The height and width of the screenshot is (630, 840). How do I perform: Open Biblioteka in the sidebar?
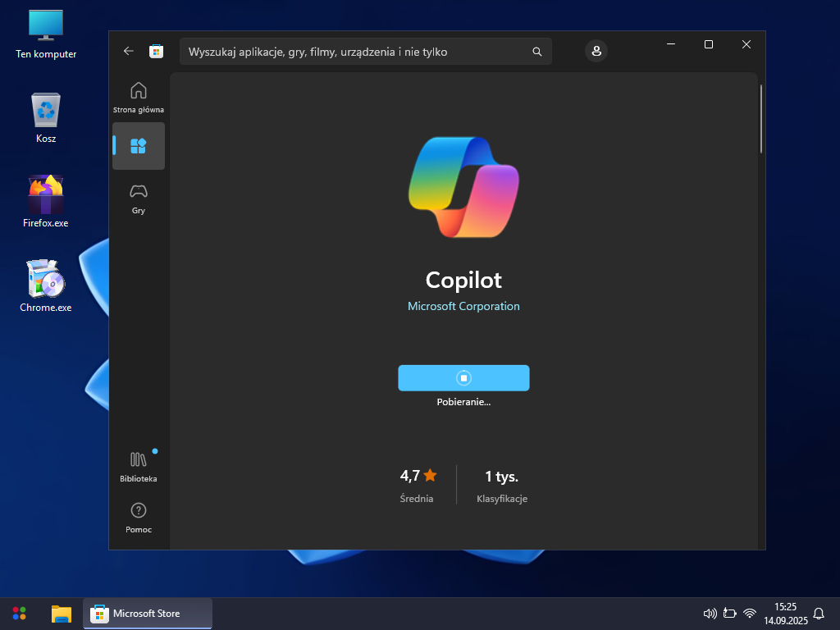coord(139,466)
